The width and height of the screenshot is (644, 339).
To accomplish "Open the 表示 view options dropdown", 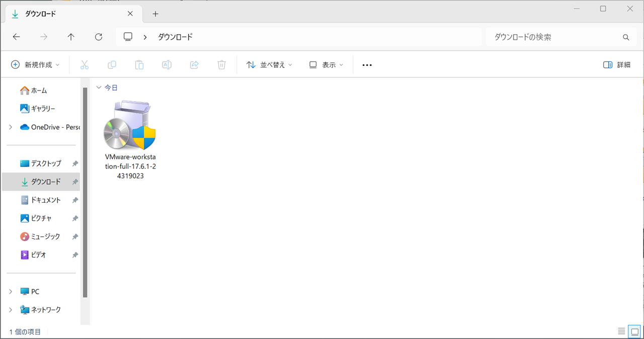I will point(326,64).
